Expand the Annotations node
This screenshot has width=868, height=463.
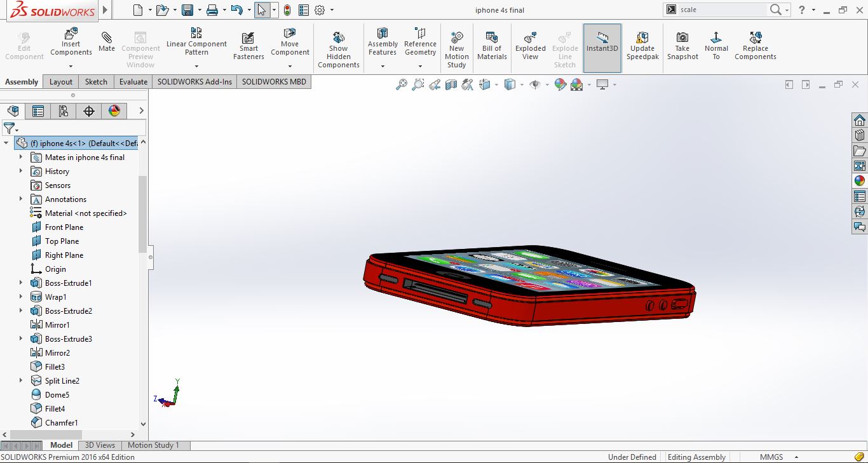tap(21, 199)
